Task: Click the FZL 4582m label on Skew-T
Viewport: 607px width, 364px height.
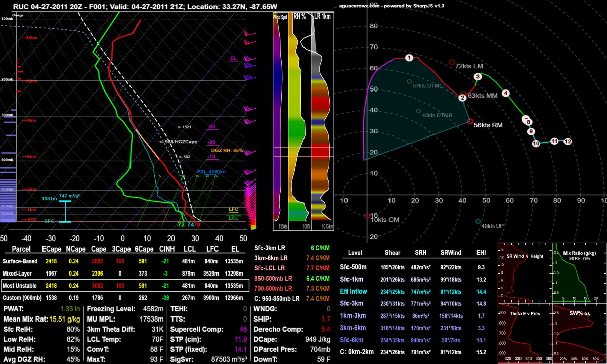Action: coord(212,171)
